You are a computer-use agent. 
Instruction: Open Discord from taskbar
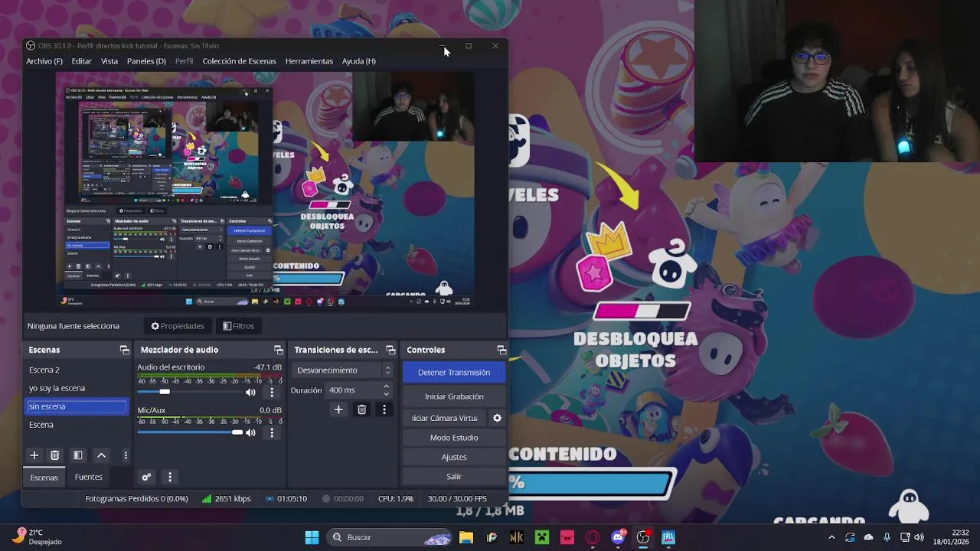[618, 537]
